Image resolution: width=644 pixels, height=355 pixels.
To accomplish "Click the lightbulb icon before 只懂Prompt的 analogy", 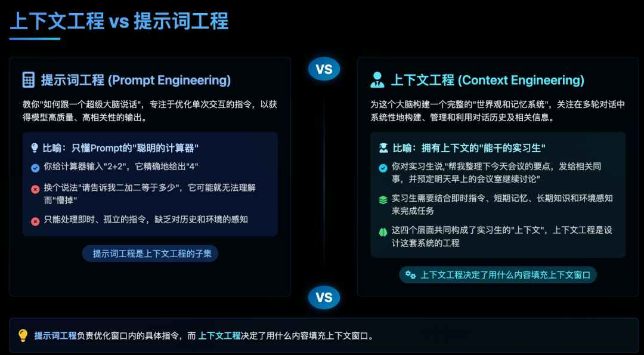I will [x=35, y=148].
